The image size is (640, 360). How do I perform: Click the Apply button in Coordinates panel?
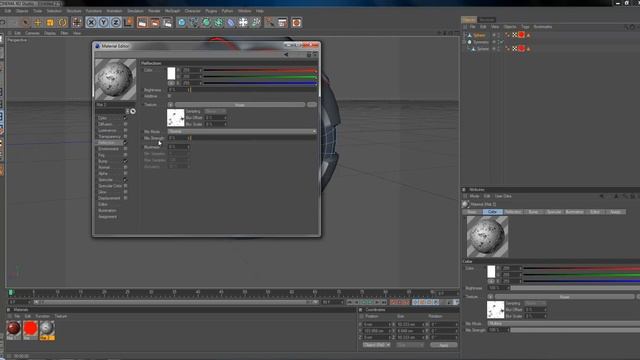click(x=444, y=345)
